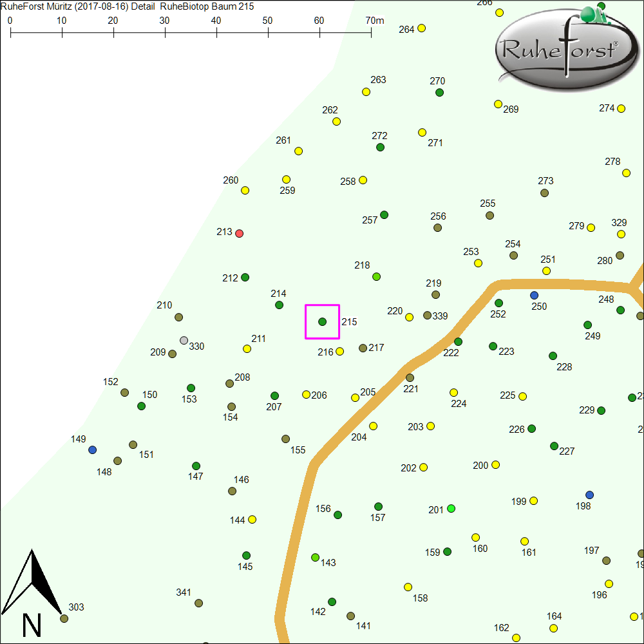The image size is (644, 644).
Task: Select the olive tree marker 339
Action: point(427,316)
